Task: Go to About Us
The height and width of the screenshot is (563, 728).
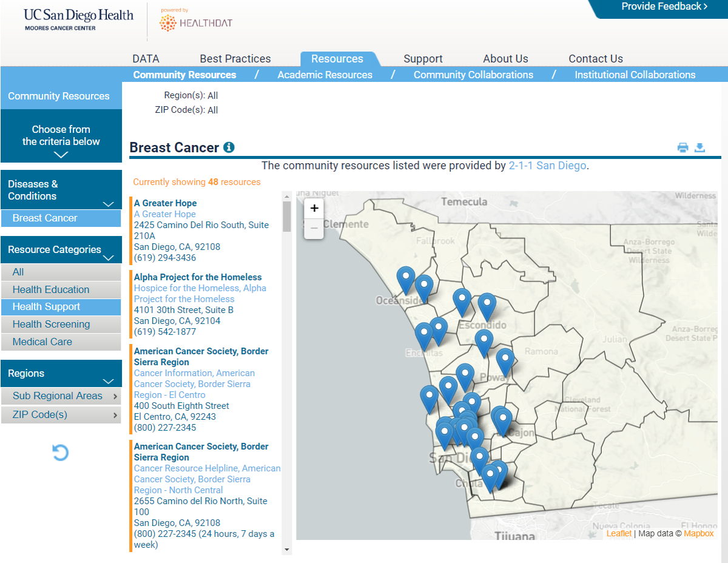Action: click(x=505, y=59)
